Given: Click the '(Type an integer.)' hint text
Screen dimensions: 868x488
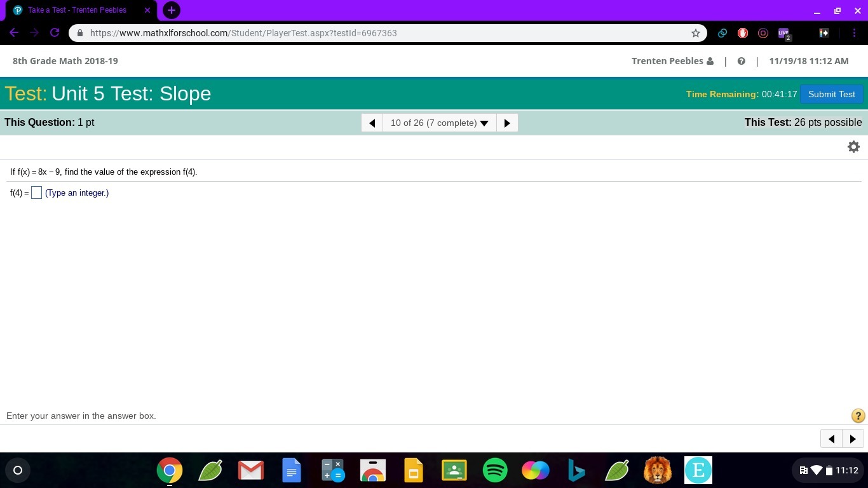Looking at the screenshot, I should pos(77,193).
